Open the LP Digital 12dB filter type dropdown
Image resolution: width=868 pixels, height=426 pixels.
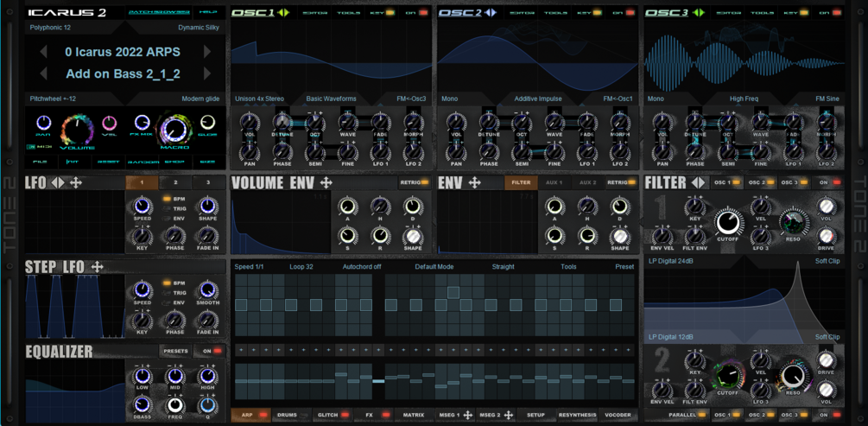671,337
